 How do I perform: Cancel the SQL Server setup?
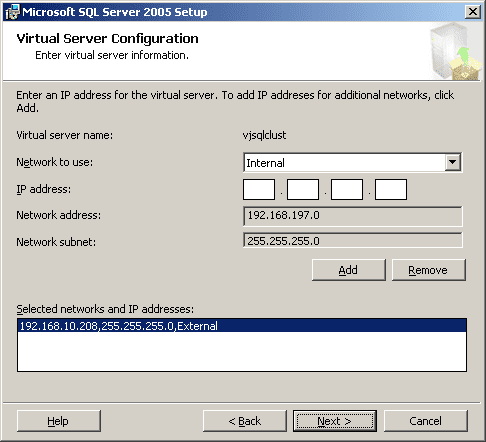pyautogui.click(x=426, y=421)
